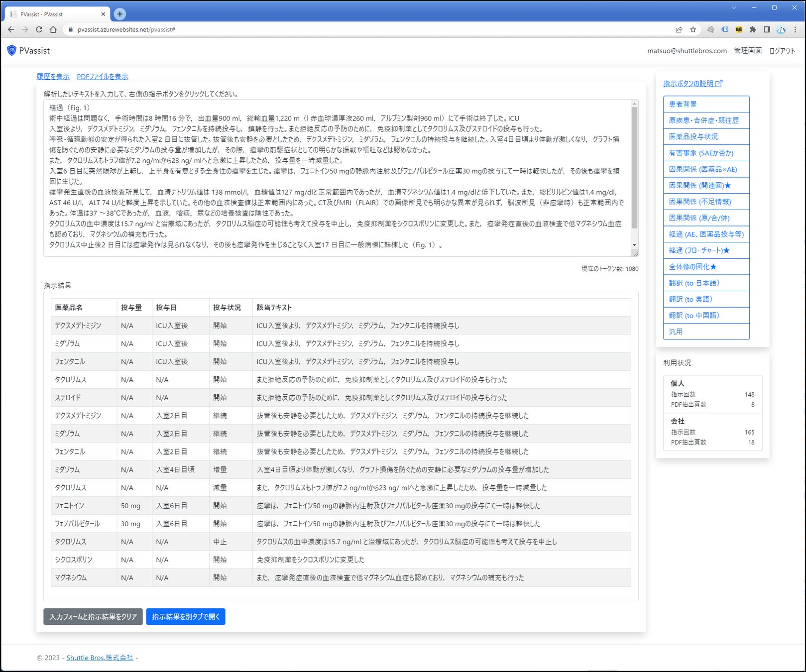806x672 pixels.
Task: Click the browser back arrow
Action: (x=11, y=29)
